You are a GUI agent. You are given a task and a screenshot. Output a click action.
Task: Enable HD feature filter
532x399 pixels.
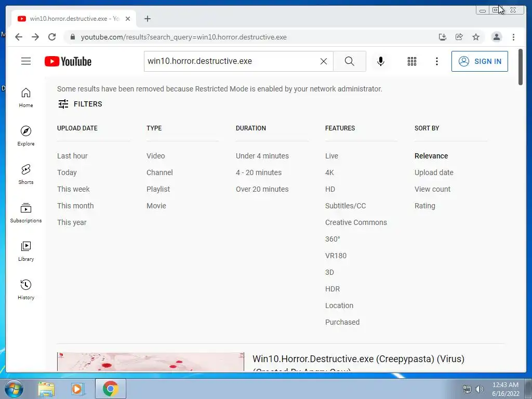[330, 189]
